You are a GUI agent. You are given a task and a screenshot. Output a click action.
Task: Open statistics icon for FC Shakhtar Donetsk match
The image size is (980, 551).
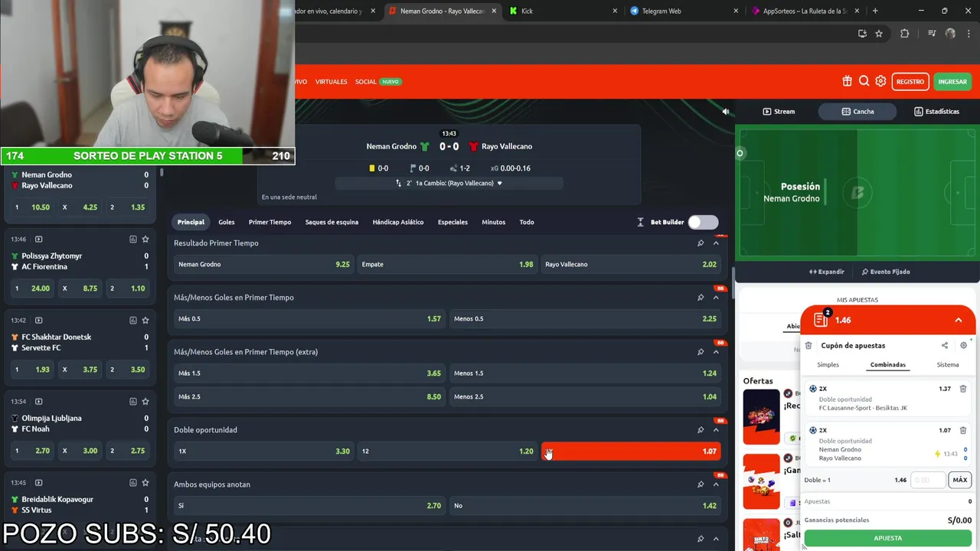click(132, 320)
